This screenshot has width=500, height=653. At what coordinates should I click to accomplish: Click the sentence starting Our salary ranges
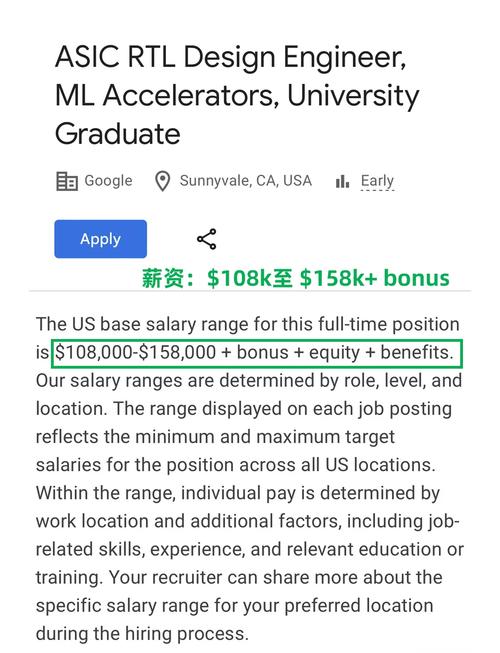click(x=249, y=381)
